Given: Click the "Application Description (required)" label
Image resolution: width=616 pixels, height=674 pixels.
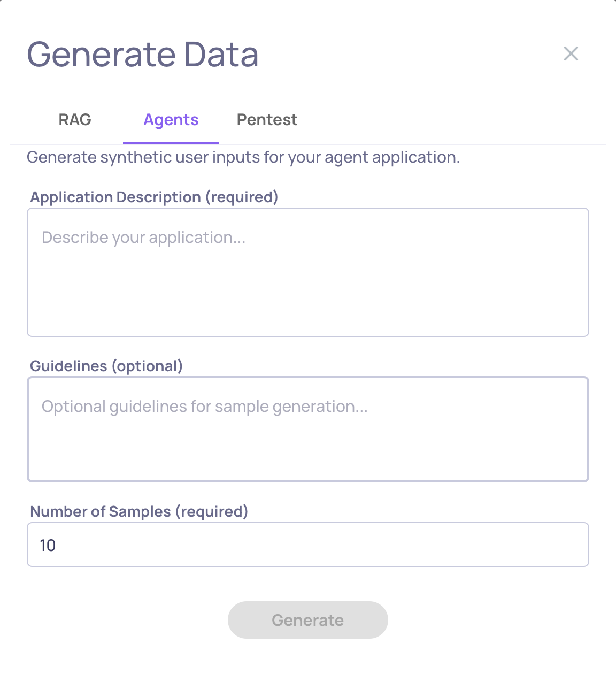Looking at the screenshot, I should click(154, 197).
